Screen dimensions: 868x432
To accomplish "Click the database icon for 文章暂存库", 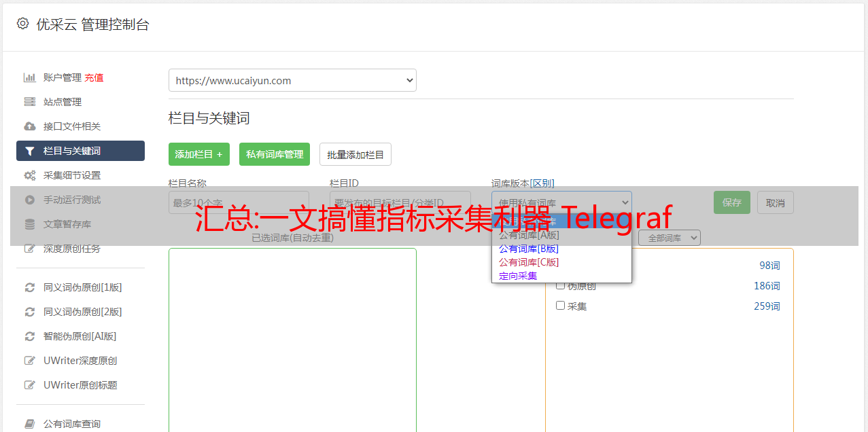I will pos(29,224).
